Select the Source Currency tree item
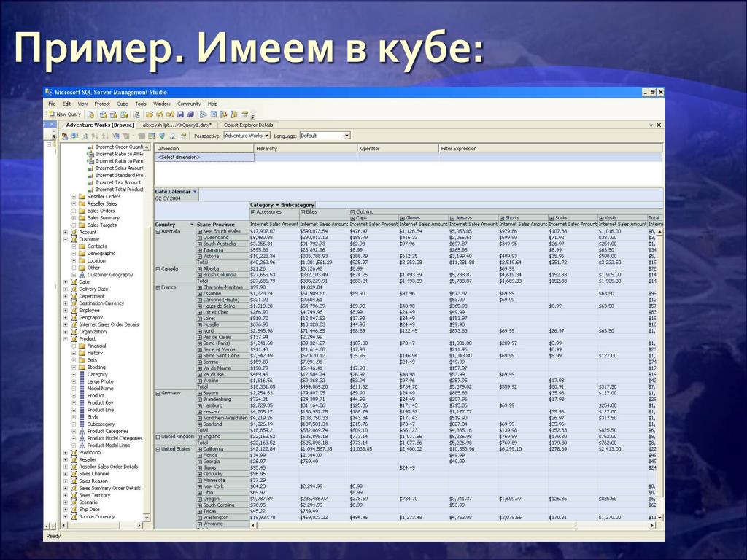Screen dimensions: 747x560 [97, 517]
